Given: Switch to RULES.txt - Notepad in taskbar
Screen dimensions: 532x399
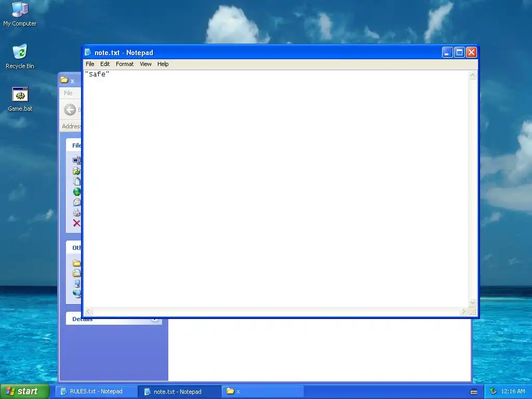Looking at the screenshot, I should click(x=96, y=392).
